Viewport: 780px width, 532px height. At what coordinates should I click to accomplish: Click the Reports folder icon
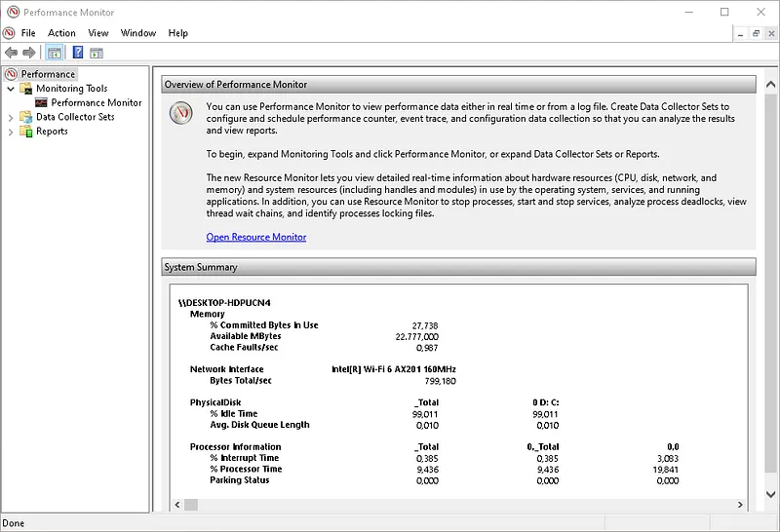[26, 132]
